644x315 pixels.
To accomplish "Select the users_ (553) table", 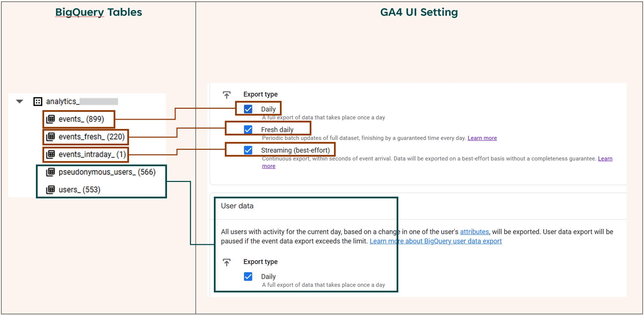I will tap(79, 190).
